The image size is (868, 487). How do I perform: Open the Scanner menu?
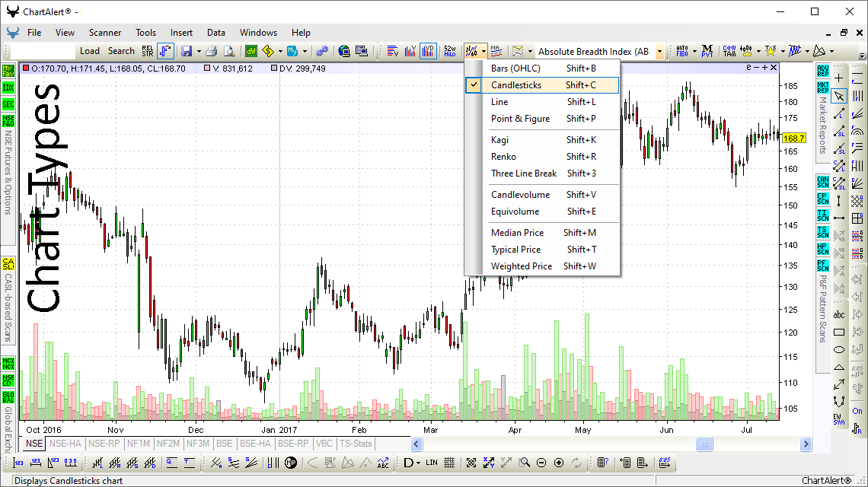click(104, 33)
